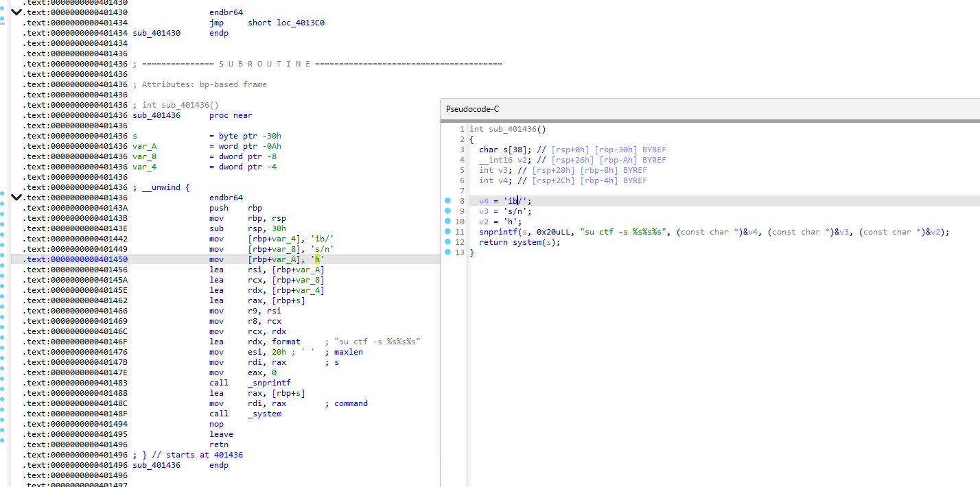Follow the _snprintf call target
The width and height of the screenshot is (980, 487).
[269, 383]
